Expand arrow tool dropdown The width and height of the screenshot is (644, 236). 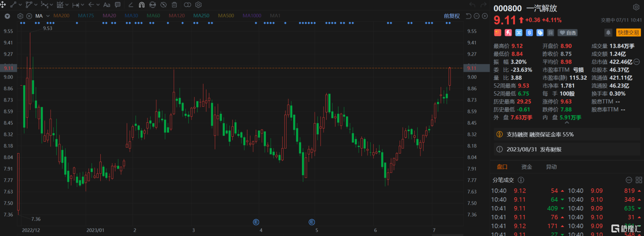tap(97, 5)
